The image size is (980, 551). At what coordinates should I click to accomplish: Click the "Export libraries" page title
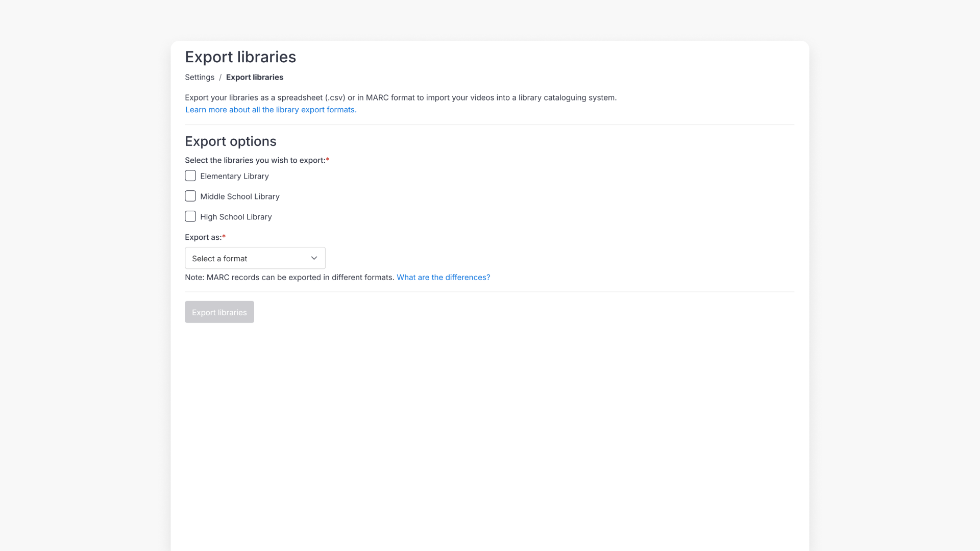(x=240, y=57)
